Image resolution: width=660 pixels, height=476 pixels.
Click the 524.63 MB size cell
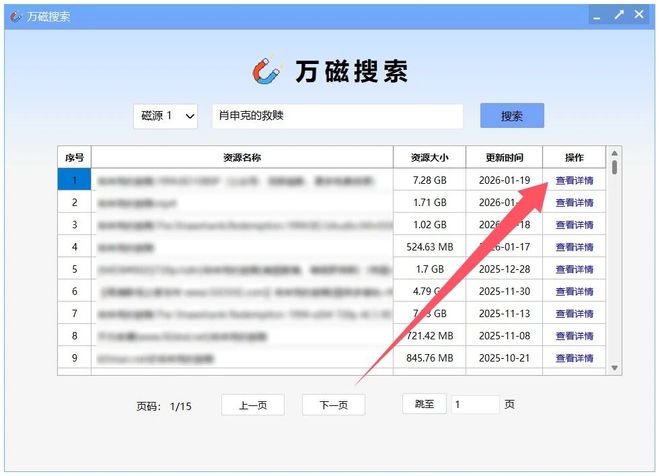(x=429, y=247)
